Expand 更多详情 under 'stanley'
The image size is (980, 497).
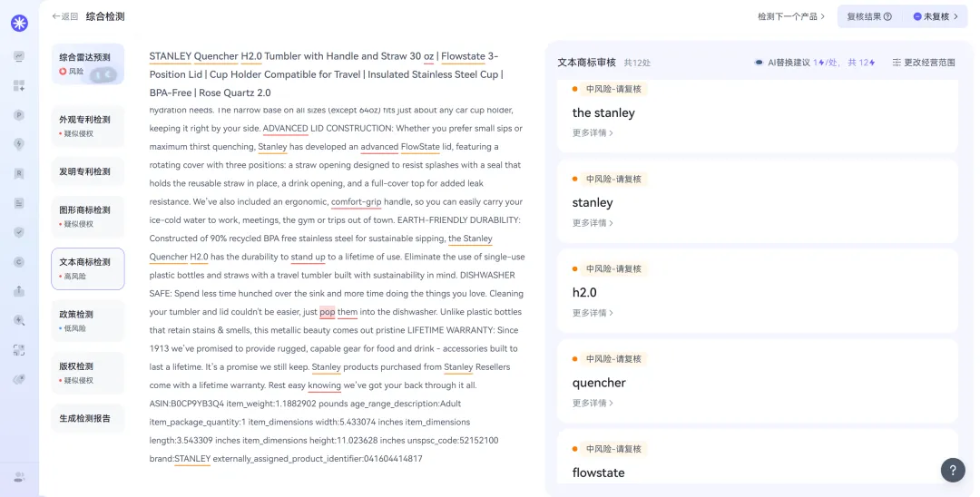pyautogui.click(x=593, y=223)
